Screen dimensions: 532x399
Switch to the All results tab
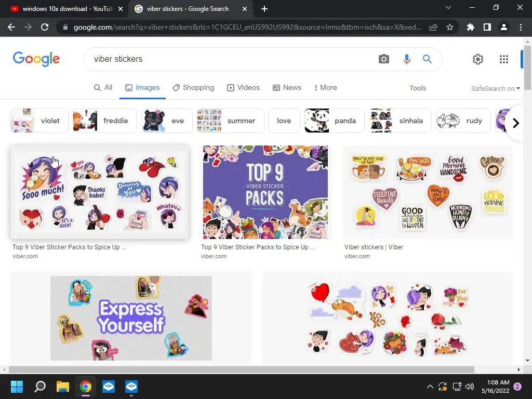coord(103,87)
